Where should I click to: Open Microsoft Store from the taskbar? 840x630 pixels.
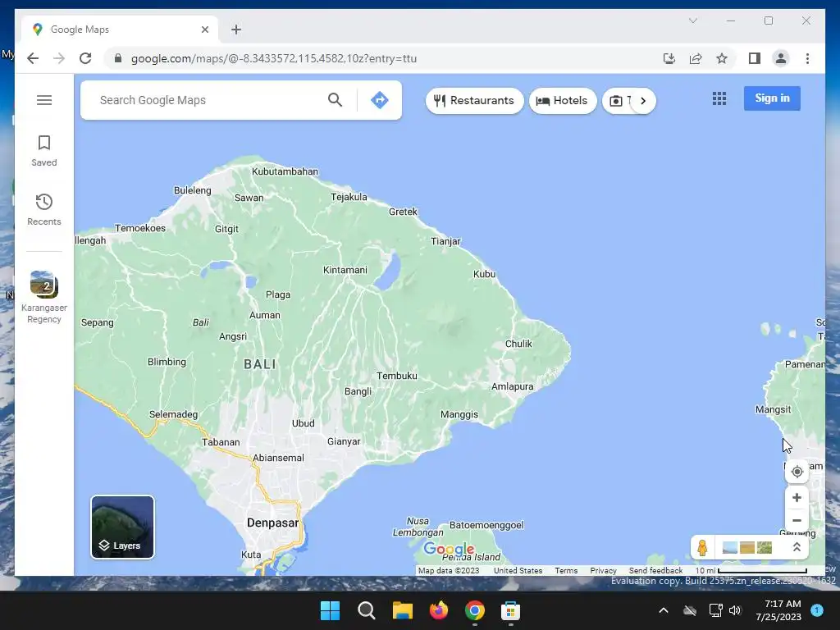tap(510, 610)
